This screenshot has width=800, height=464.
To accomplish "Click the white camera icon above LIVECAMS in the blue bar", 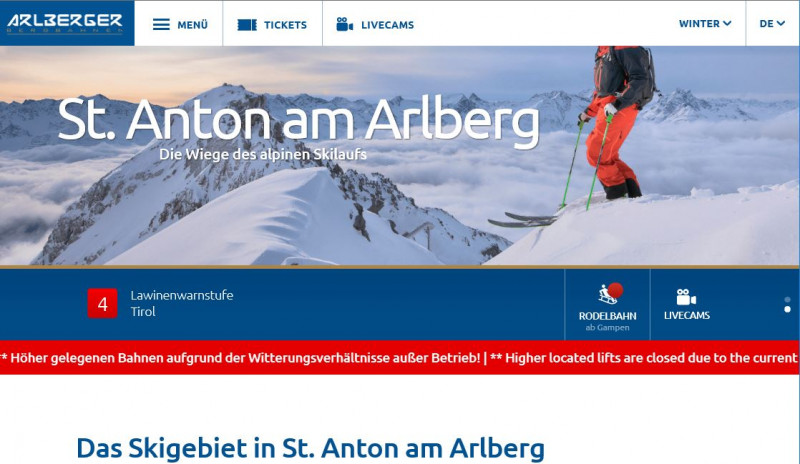I will point(686,297).
